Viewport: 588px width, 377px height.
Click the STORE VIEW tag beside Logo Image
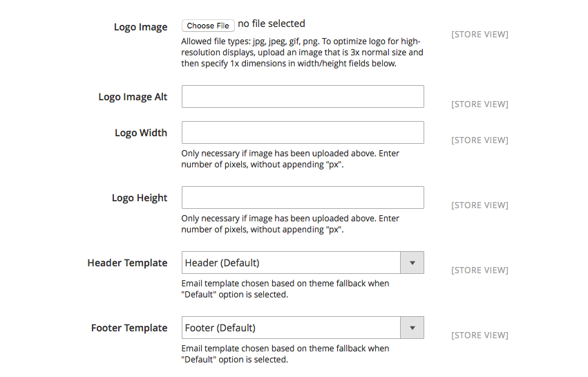tap(480, 34)
